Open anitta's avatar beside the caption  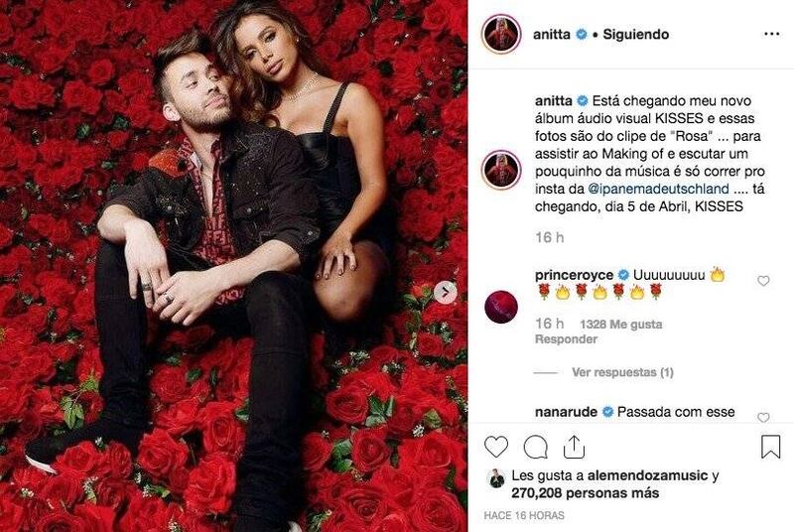[x=501, y=170]
